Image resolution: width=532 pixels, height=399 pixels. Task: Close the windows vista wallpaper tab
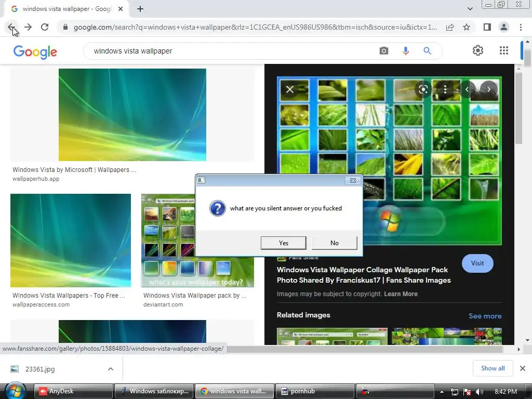[x=121, y=9]
